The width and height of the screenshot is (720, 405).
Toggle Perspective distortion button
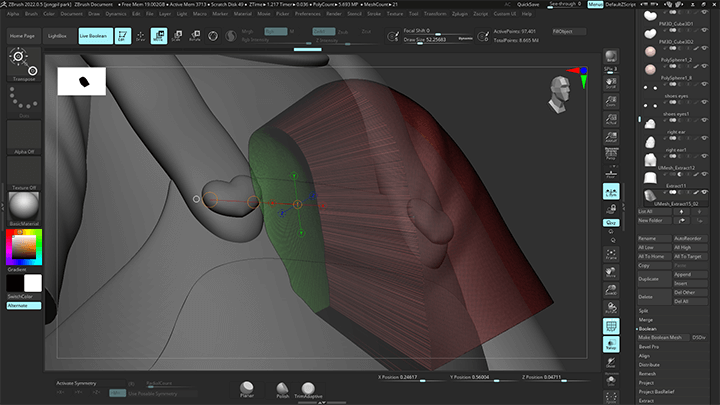coord(611,154)
